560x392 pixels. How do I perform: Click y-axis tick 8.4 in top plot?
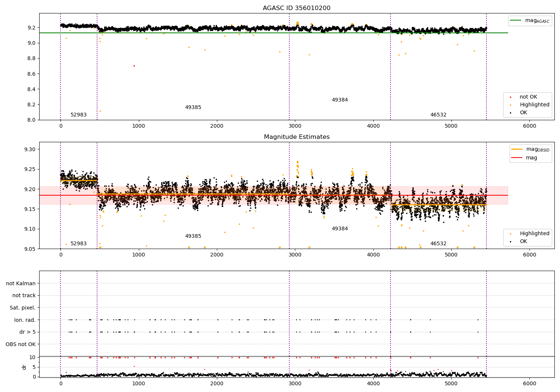pyautogui.click(x=31, y=89)
